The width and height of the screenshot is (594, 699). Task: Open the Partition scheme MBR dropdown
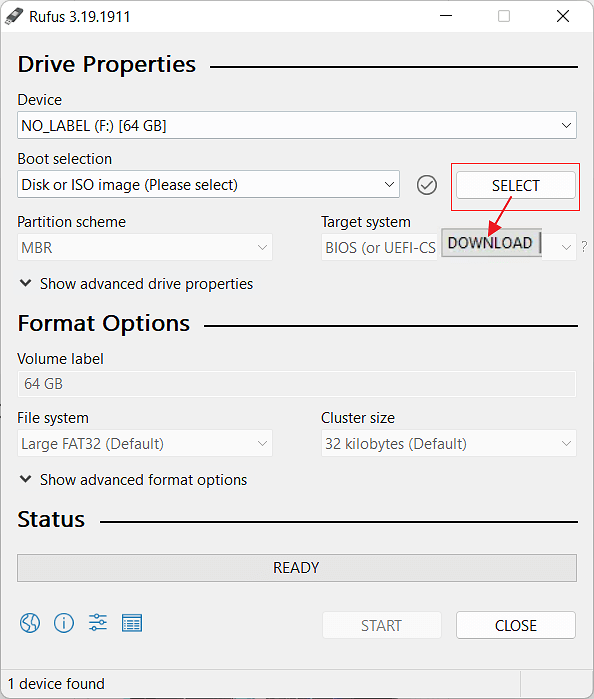(144, 247)
